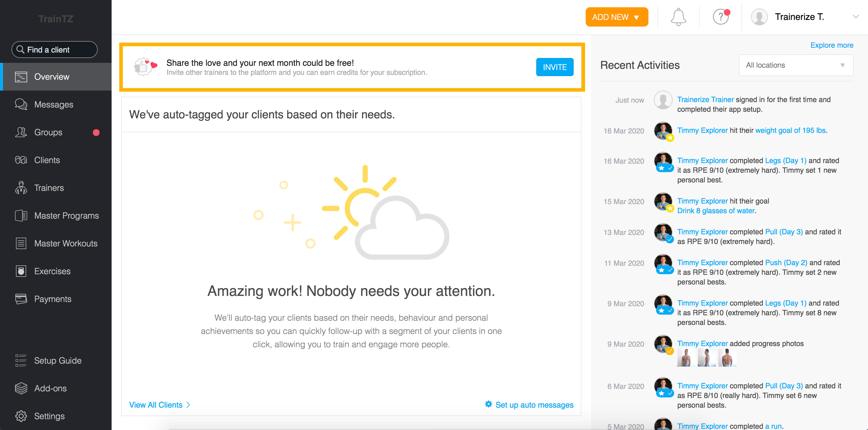
Task: Select the Groups icon in sidebar
Action: click(21, 132)
